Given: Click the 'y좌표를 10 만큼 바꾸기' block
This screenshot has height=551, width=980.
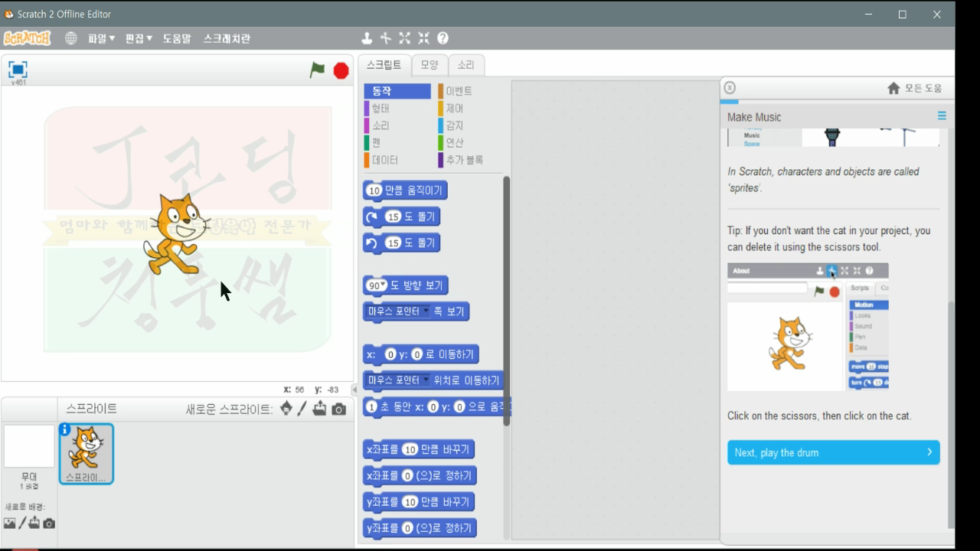Looking at the screenshot, I should pyautogui.click(x=419, y=502).
